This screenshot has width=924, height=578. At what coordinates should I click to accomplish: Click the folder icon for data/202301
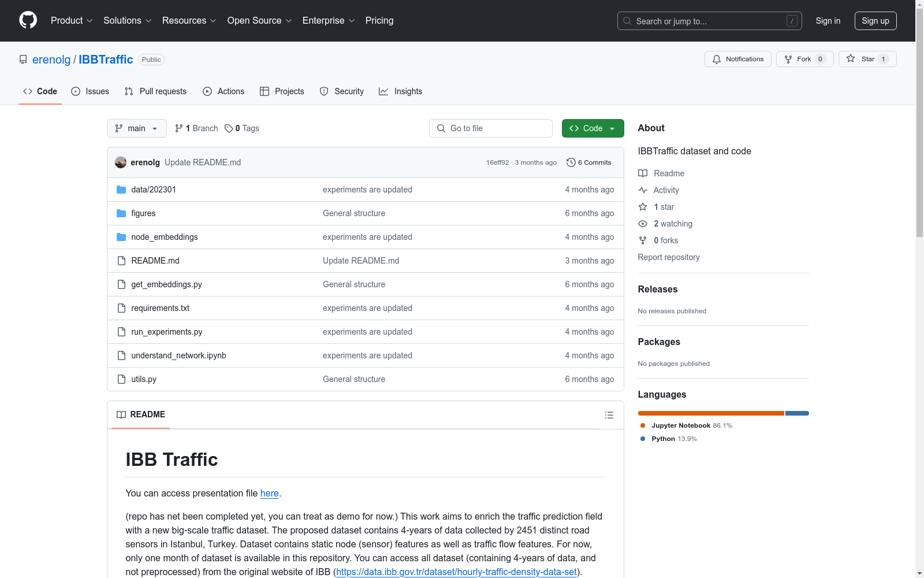(x=121, y=190)
